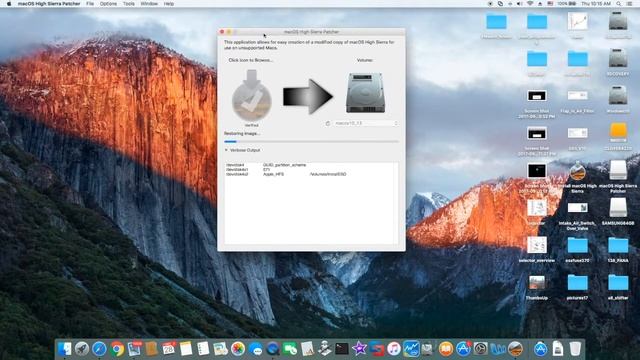Open Launchpad from the Dock
The height and width of the screenshot is (360, 640).
point(82,349)
